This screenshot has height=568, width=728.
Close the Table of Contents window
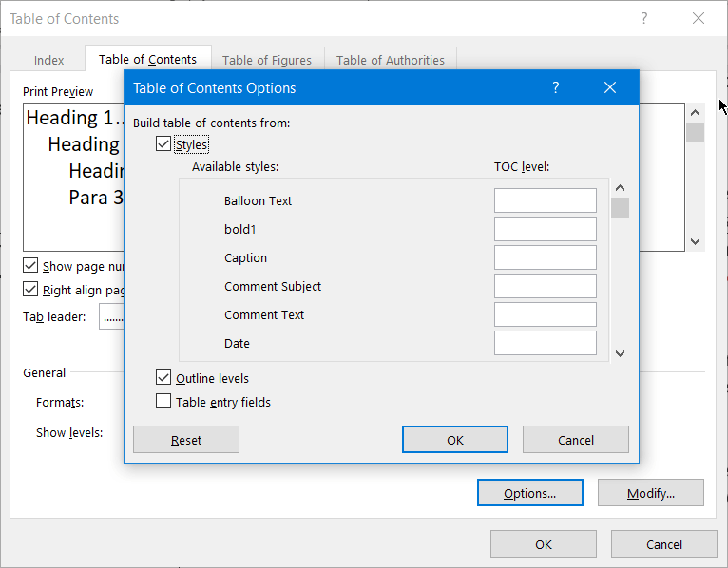pos(699,19)
